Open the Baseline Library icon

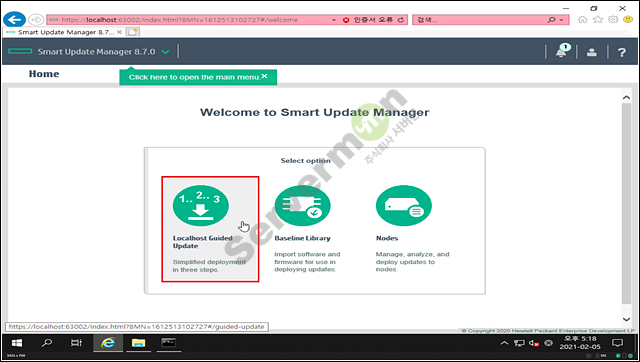point(302,206)
